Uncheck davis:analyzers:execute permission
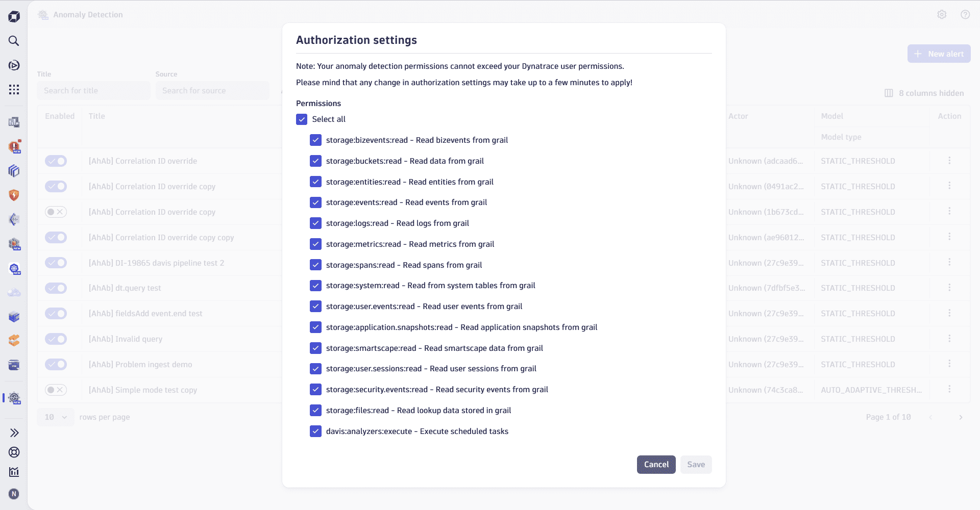 tap(315, 431)
